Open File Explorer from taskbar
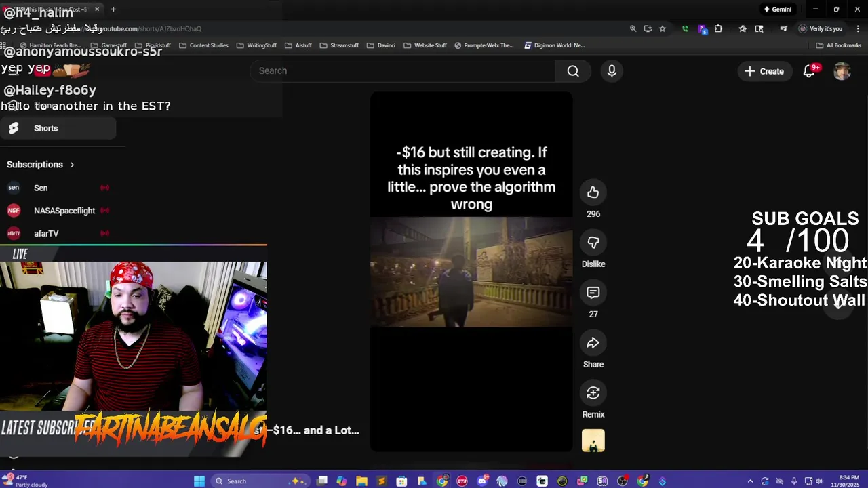This screenshot has width=868, height=488. [361, 481]
